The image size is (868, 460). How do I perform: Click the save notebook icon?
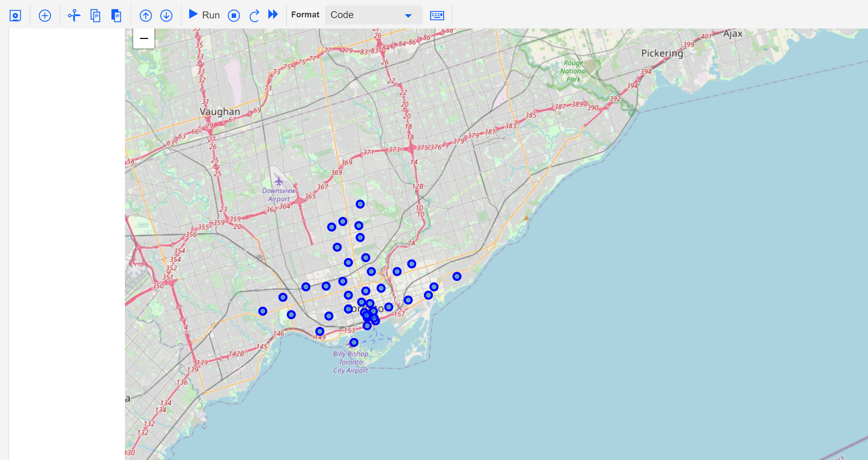[x=15, y=16]
